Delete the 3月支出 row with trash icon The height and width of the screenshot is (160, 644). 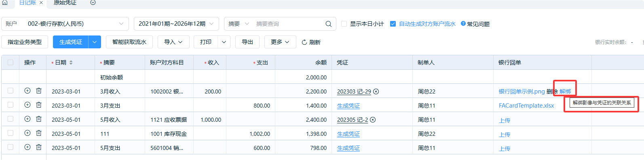39,105
